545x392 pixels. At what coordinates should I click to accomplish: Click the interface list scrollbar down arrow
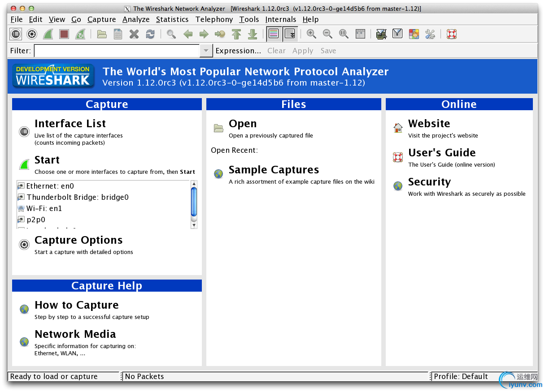coord(194,225)
